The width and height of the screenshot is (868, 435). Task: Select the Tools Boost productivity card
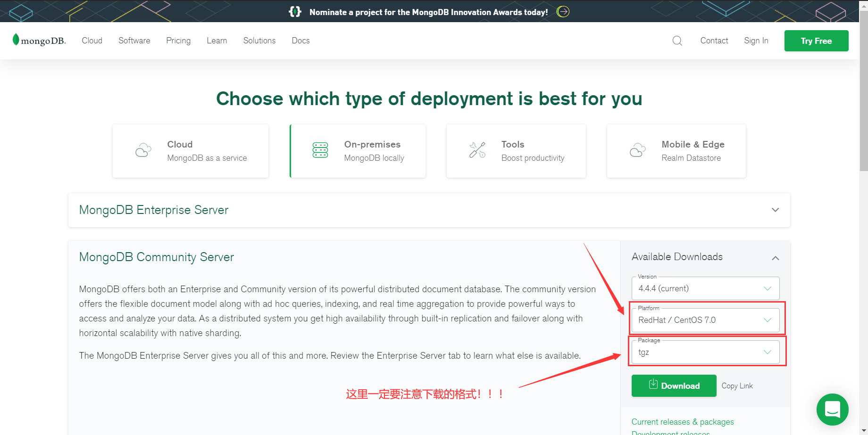(516, 151)
